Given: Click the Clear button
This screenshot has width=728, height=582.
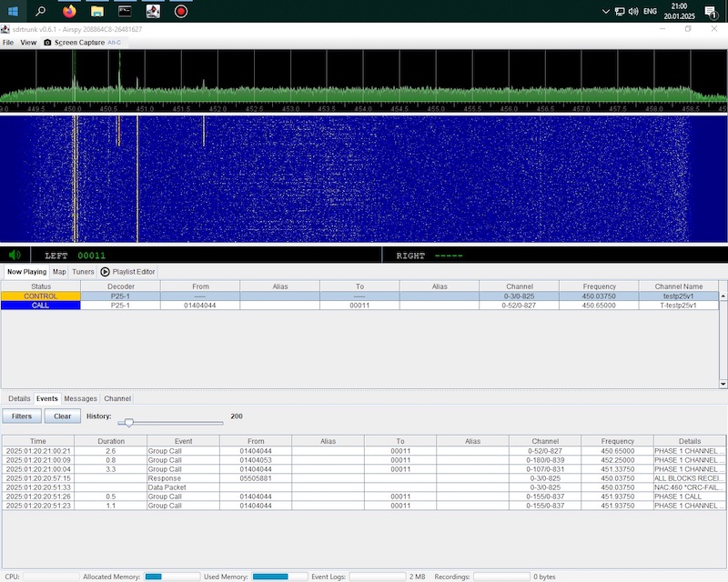Looking at the screenshot, I should coord(62,416).
